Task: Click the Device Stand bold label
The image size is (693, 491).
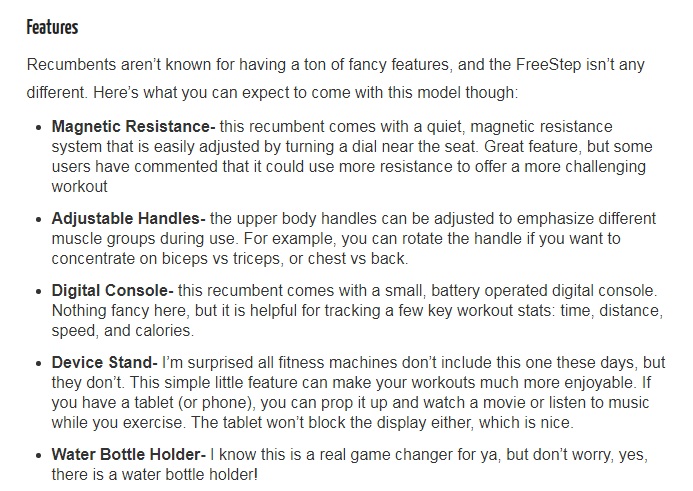Action: 104,363
